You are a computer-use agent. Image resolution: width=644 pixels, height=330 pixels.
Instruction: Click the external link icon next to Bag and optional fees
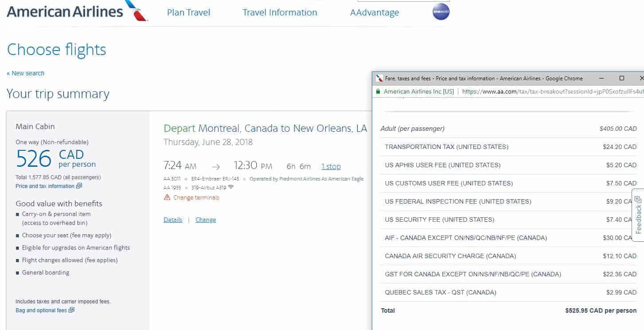[72, 310]
